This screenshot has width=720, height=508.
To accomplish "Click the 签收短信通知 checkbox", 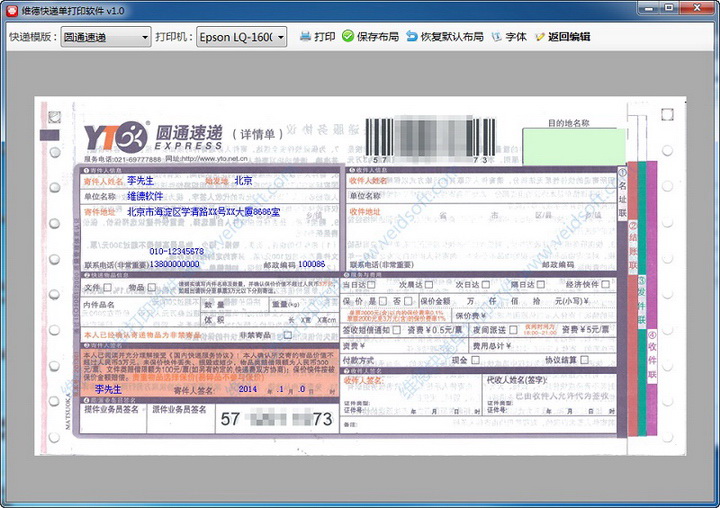I will [397, 330].
